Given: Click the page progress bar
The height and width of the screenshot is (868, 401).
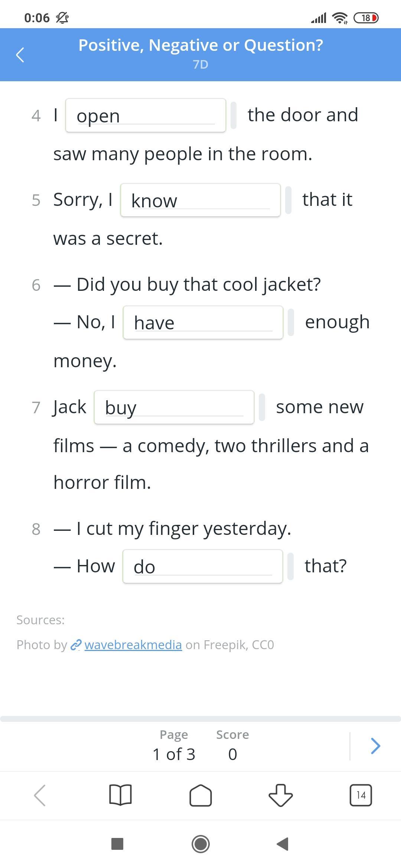Looking at the screenshot, I should click(x=200, y=719).
